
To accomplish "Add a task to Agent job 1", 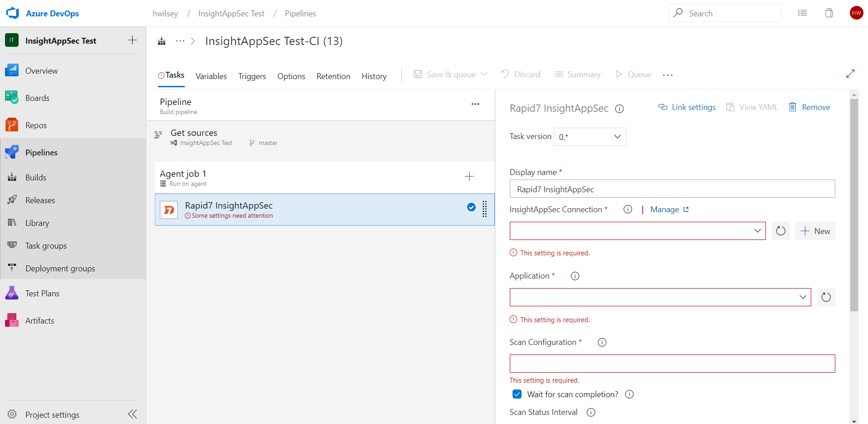I will pos(469,176).
